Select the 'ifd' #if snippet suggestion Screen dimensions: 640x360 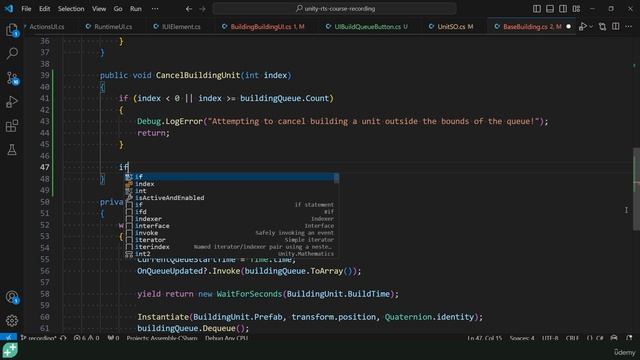tap(231, 211)
